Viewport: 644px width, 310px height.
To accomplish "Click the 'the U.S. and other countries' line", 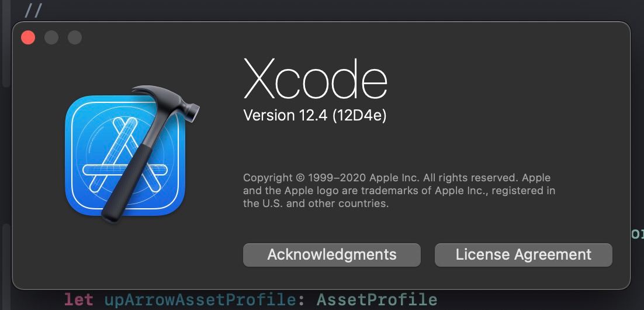I will point(316,204).
